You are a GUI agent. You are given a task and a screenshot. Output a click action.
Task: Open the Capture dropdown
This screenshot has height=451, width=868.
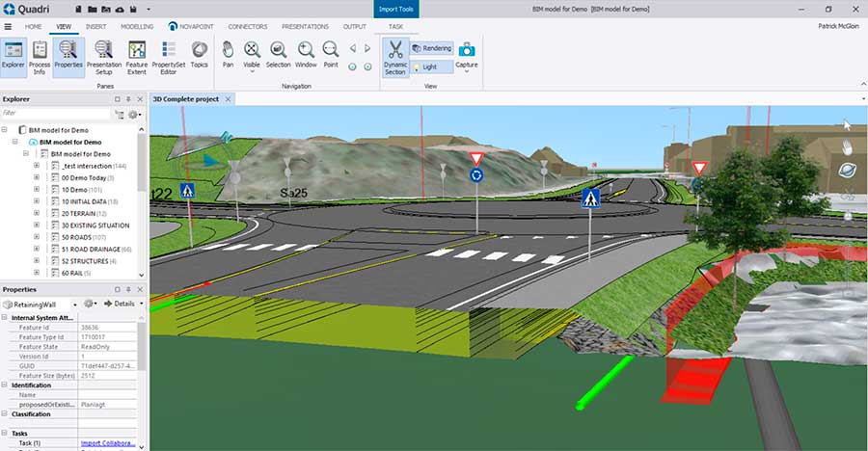coord(467,69)
